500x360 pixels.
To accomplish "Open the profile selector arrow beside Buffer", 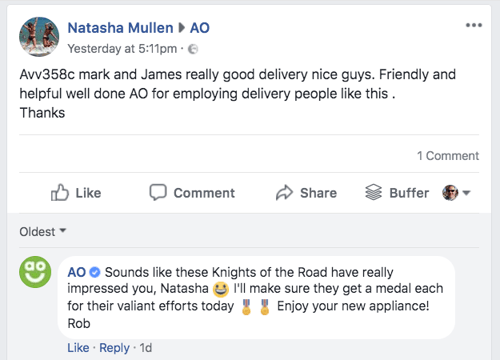I will click(x=466, y=193).
